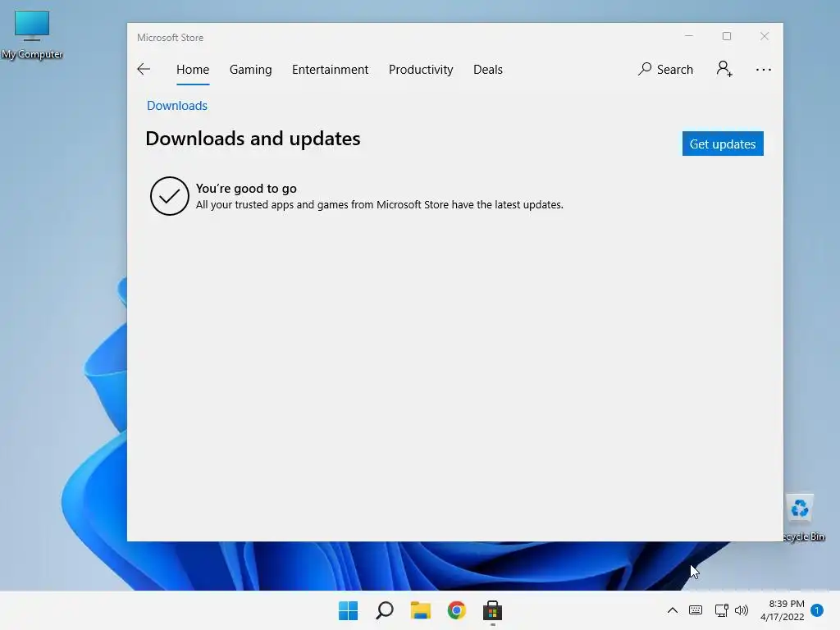Open taskbar search magnifier
840x630 pixels.
click(385, 610)
